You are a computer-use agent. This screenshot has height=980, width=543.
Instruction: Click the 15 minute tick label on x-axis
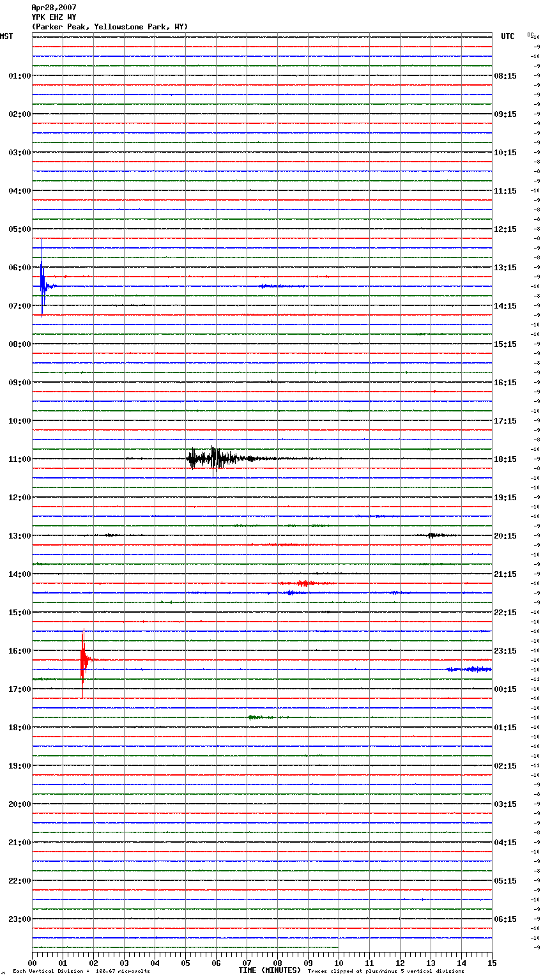492,963
